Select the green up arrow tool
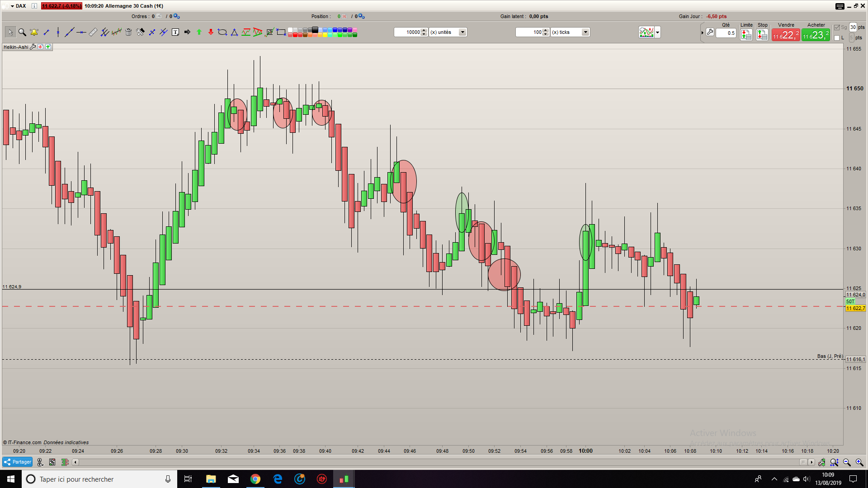This screenshot has height=488, width=868. point(199,32)
